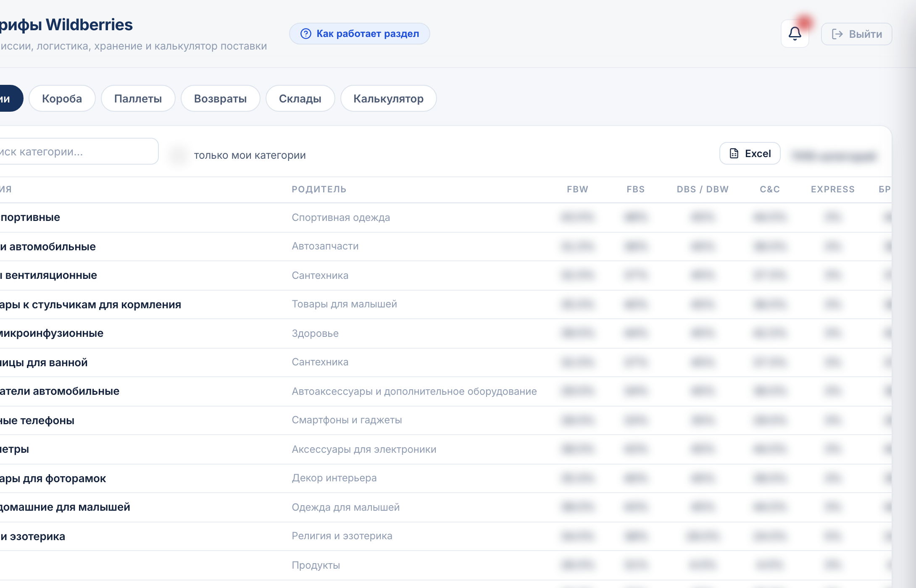This screenshot has height=588, width=916.
Task: Select the 'Спортивная одежда' parent cell
Action: tap(341, 218)
